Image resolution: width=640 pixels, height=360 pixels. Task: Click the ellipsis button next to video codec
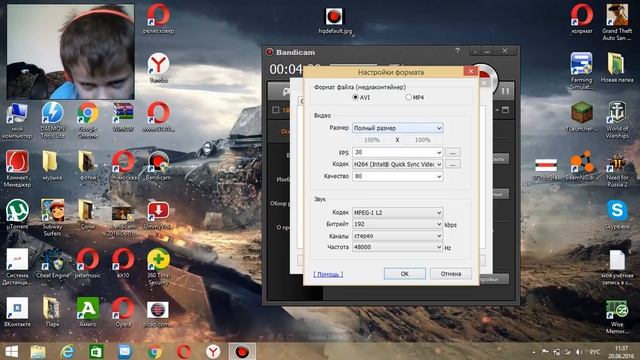click(x=453, y=164)
